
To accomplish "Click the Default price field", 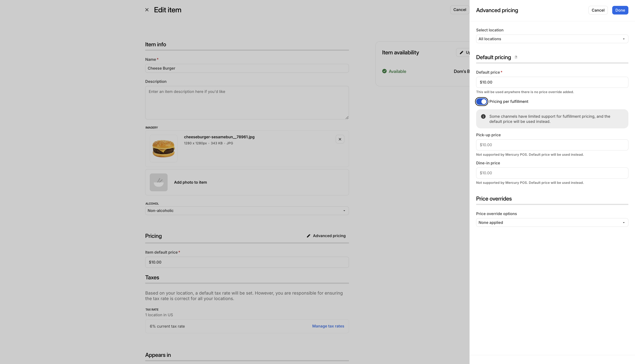I will pyautogui.click(x=552, y=82).
